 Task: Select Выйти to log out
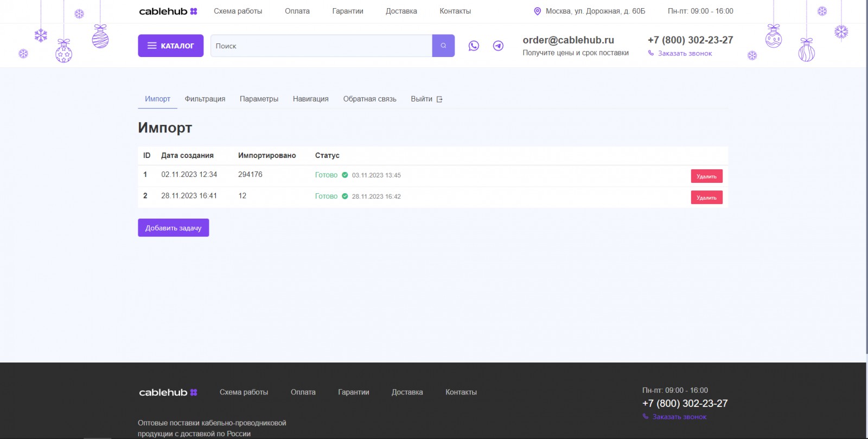[422, 99]
